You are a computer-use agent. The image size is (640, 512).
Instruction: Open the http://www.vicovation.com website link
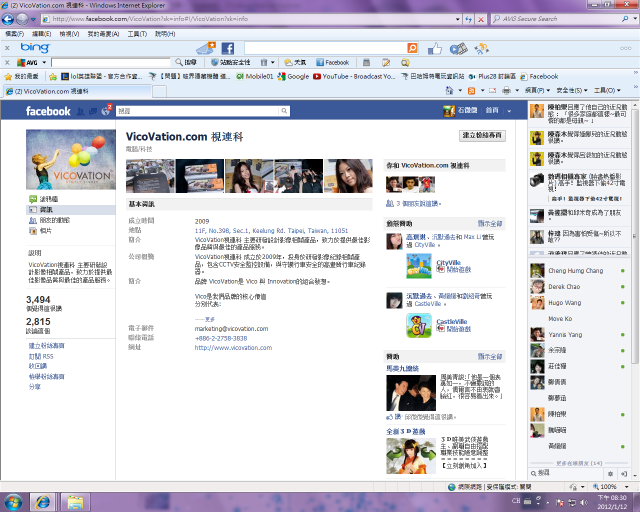[x=233, y=348]
